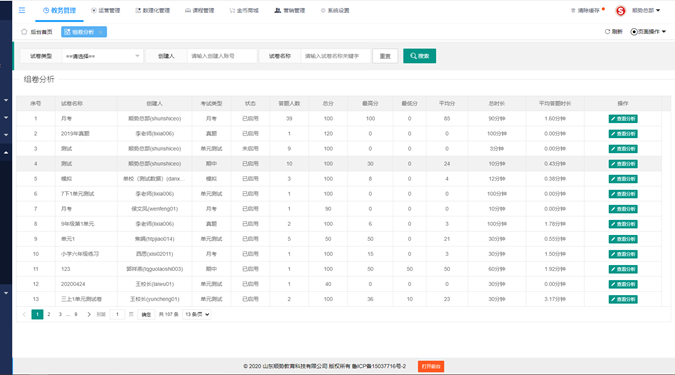The image size is (675, 375).
Task: Open the 页面操作 dropdown menu
Action: (x=648, y=31)
